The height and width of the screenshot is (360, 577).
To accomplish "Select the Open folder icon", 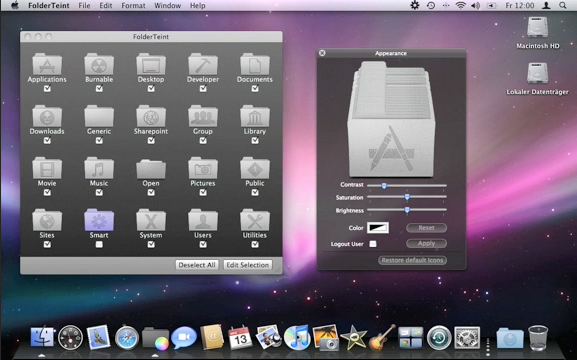I will 151,169.
